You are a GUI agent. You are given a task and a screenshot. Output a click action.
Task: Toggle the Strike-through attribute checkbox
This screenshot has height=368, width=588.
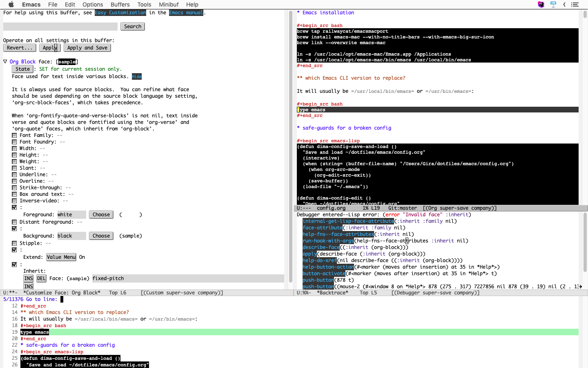click(x=14, y=187)
